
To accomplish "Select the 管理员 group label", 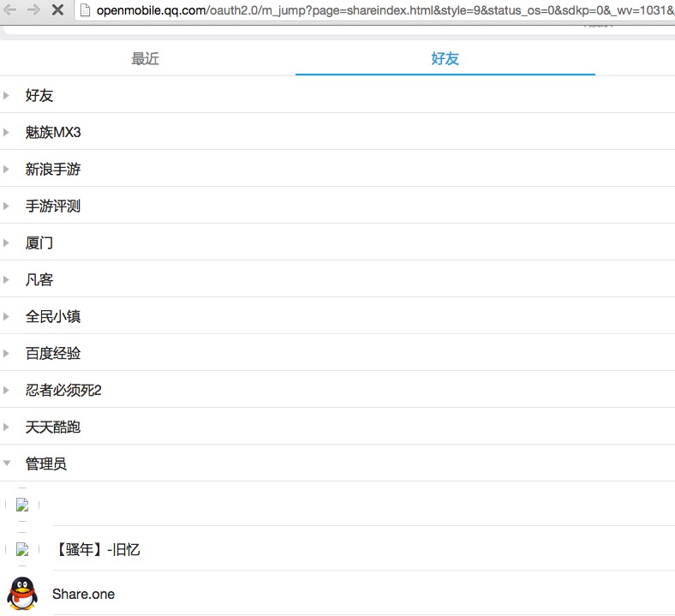I will pyautogui.click(x=46, y=463).
